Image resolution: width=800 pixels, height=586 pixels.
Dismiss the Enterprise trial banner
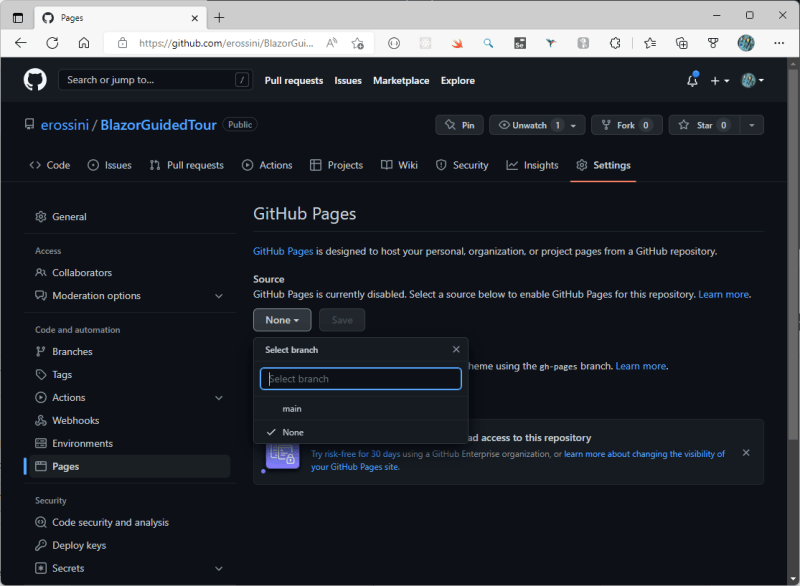[x=746, y=453]
